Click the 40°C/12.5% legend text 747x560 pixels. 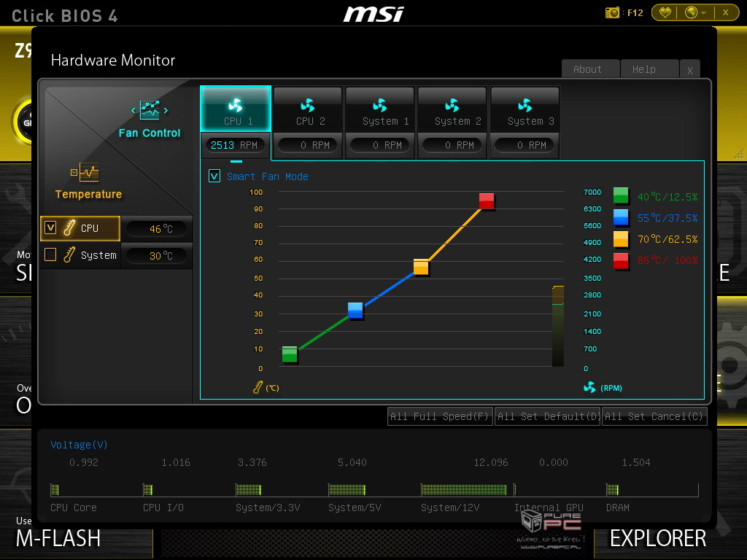tap(667, 197)
